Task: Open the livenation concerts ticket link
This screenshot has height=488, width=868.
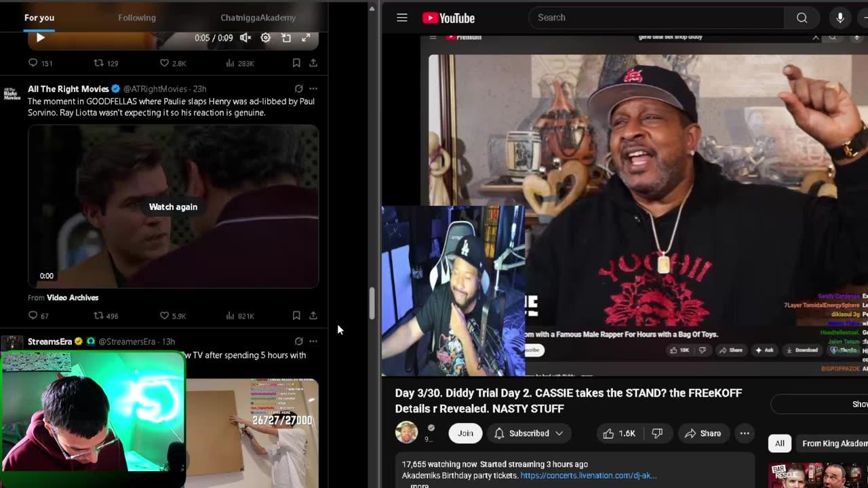Action: [x=588, y=476]
